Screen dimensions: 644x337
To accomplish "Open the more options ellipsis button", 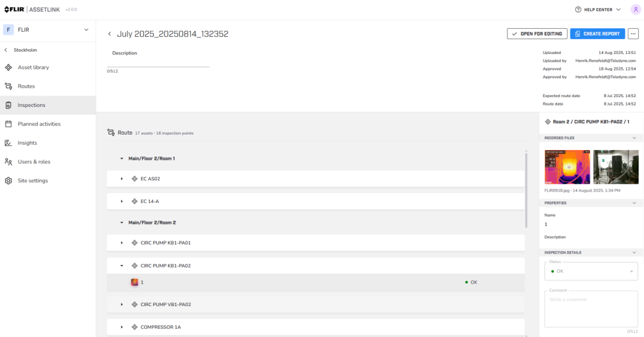I will (633, 34).
